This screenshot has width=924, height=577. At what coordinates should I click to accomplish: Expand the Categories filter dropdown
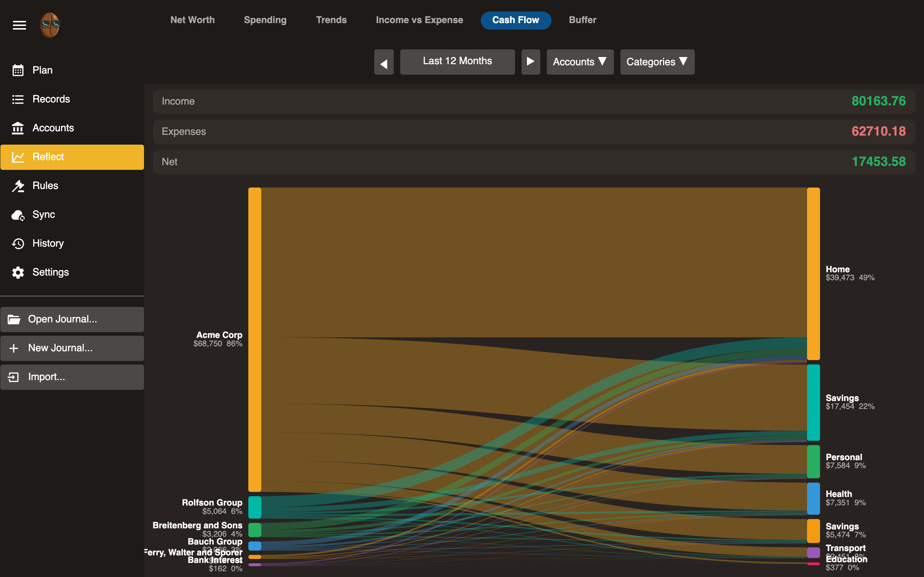point(657,62)
